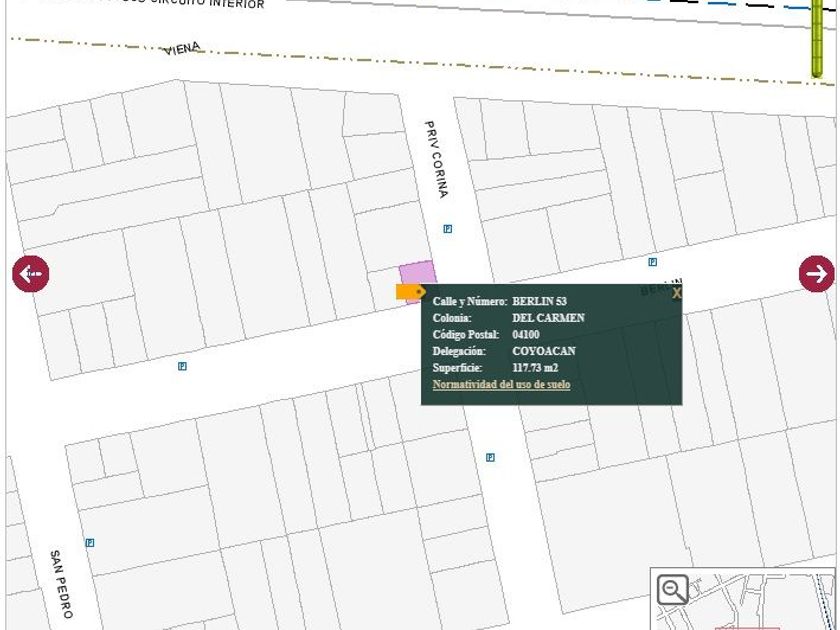The image size is (840, 630).
Task: Click inside the overview minimap
Action: tap(760, 600)
